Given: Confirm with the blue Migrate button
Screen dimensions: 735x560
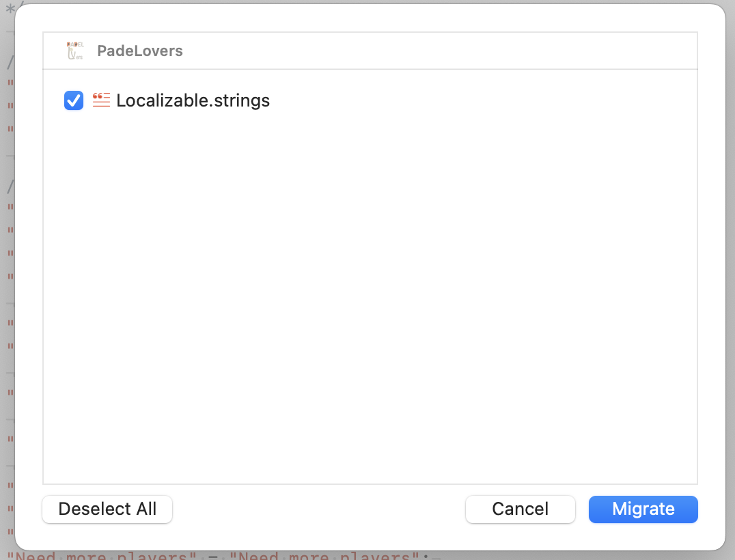Looking at the screenshot, I should (643, 509).
